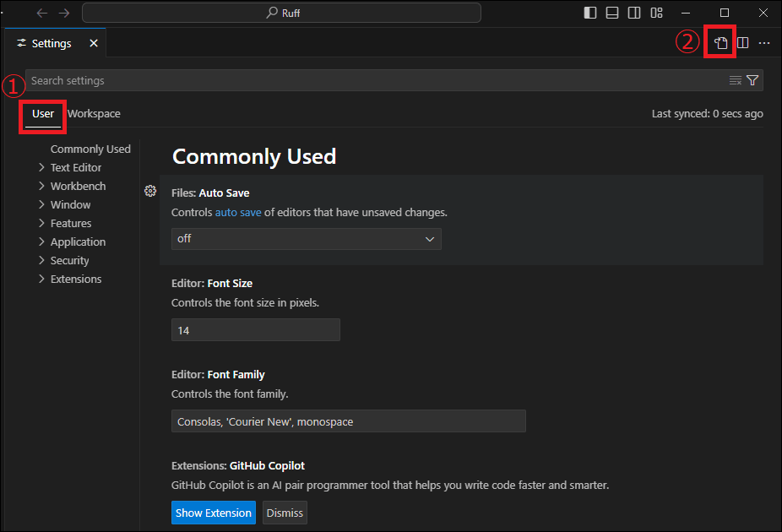Minimize the VS Code window
Screen dimensions: 782x532
[x=686, y=13]
